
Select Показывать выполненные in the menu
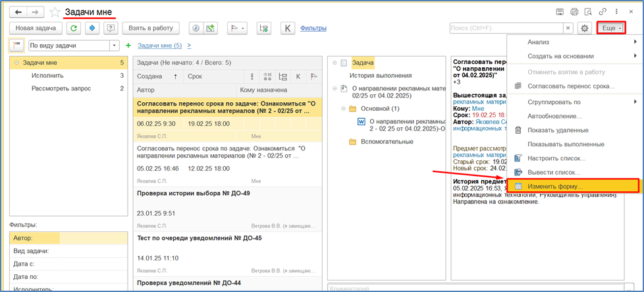575,144
